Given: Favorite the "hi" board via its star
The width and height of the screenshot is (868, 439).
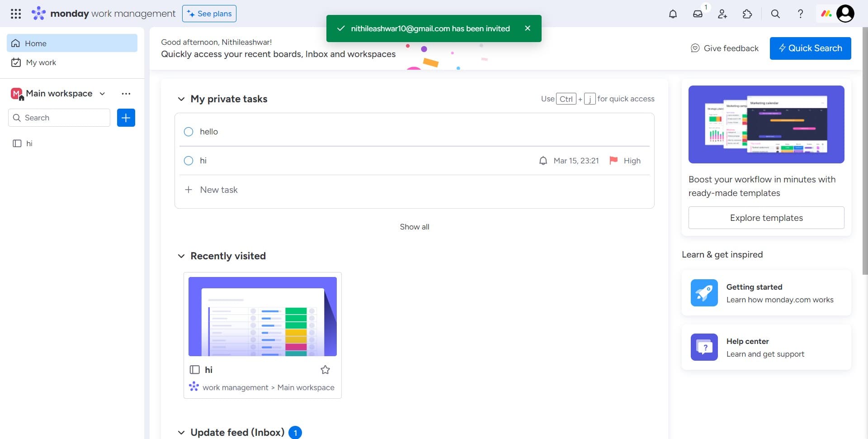Looking at the screenshot, I should coord(325,370).
